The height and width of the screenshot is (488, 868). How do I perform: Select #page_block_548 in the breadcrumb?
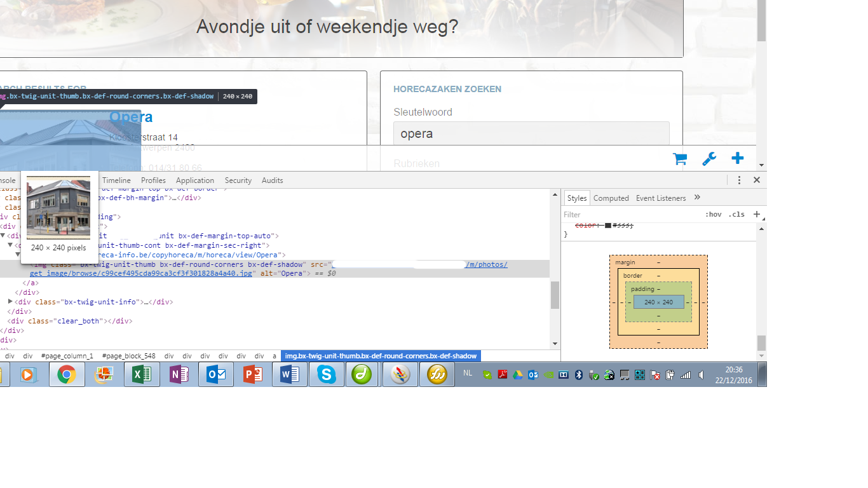point(128,356)
